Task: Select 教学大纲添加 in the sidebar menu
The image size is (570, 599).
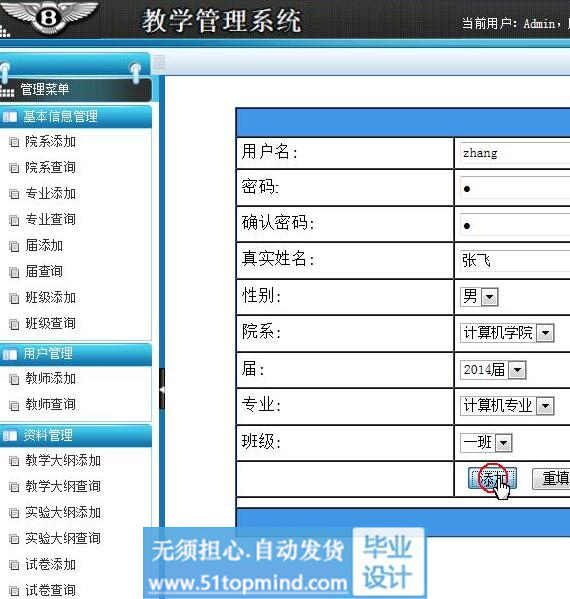Action: pyautogui.click(x=63, y=461)
